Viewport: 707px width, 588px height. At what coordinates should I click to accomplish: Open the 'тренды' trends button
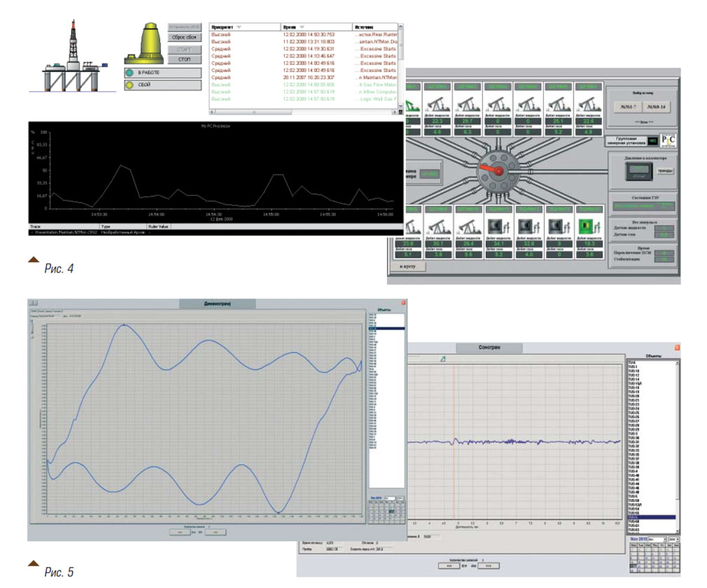click(665, 171)
